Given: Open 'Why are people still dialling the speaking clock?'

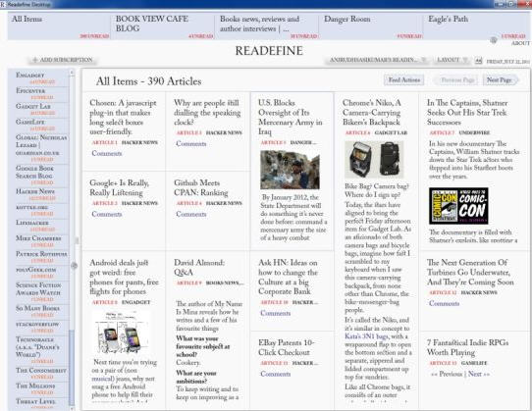Looking at the screenshot, I should click(x=207, y=113).
